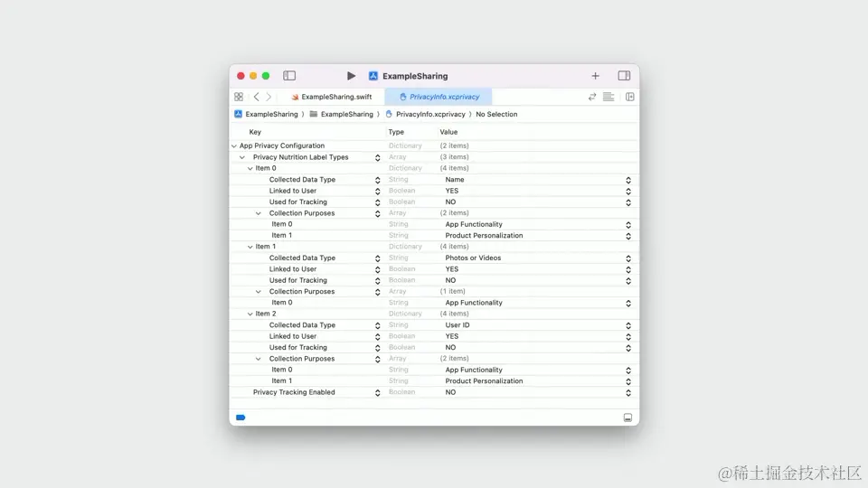Collapse Privacy Nutrition Label Types array
Screen dimensions: 868x488
(x=242, y=157)
